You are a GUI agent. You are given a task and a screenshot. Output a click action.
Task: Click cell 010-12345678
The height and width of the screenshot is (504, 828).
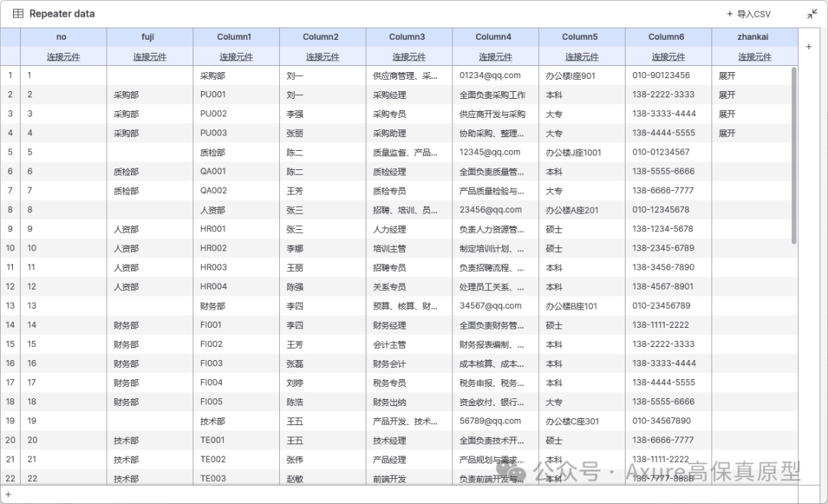[669, 210]
